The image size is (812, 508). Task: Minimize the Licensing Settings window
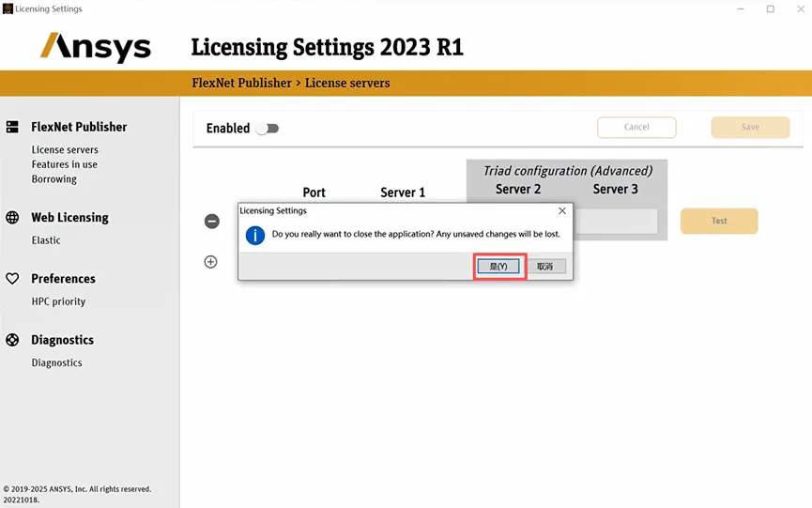741,8
